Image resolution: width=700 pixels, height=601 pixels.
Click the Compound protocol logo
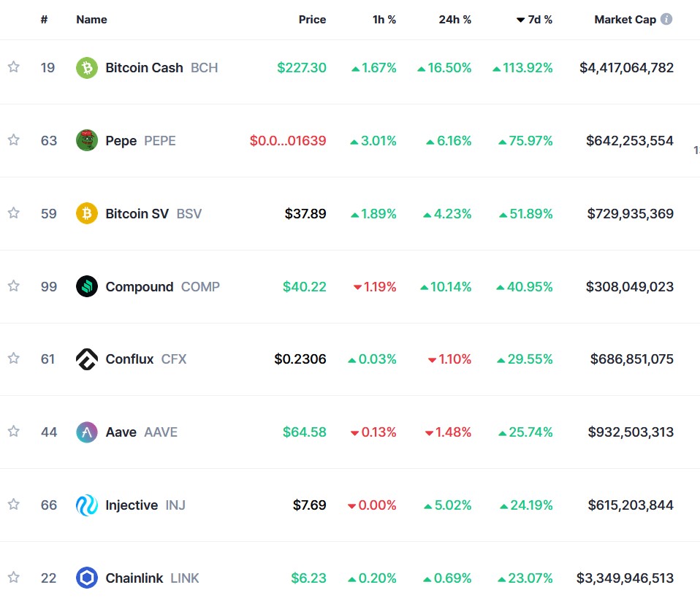tap(87, 286)
